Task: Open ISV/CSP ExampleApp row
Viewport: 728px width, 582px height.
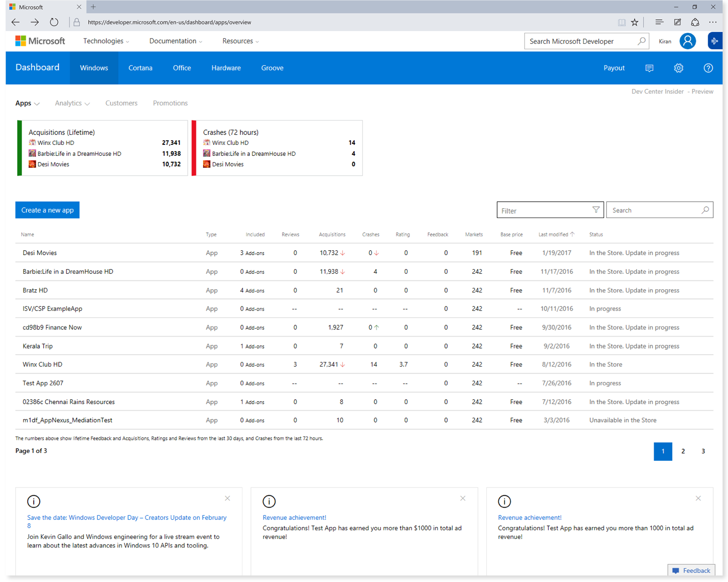Action: click(364, 309)
